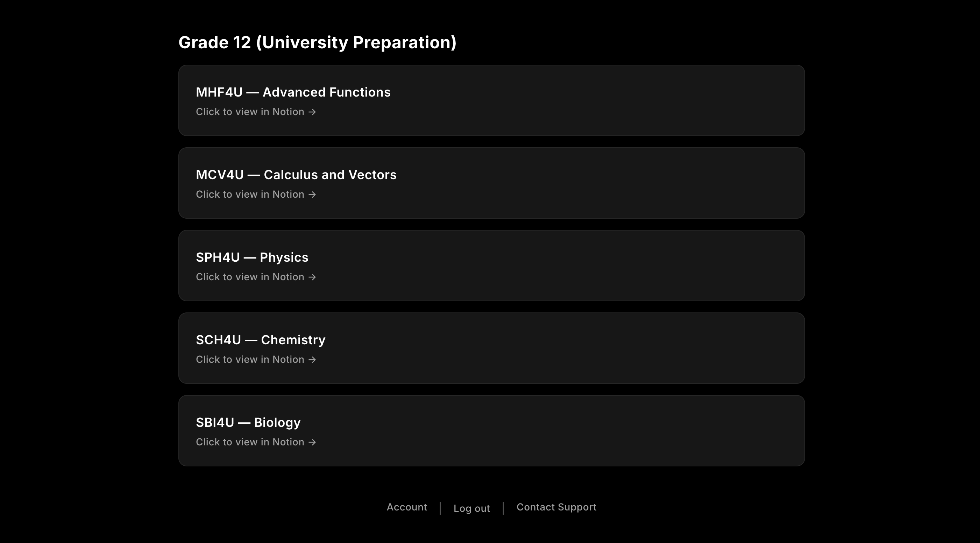Screen dimensions: 980x543
Task: Open SBI4U Biology in Notion
Action: 256,442
